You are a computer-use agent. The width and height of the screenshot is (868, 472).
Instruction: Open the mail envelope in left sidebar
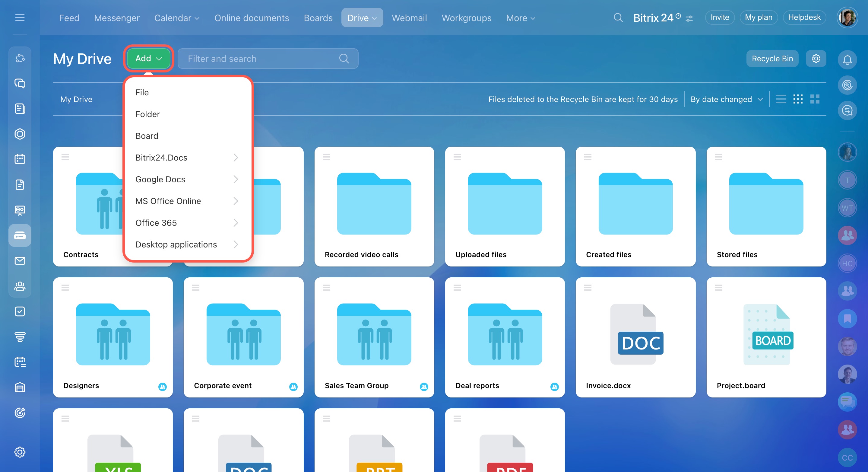pyautogui.click(x=20, y=261)
